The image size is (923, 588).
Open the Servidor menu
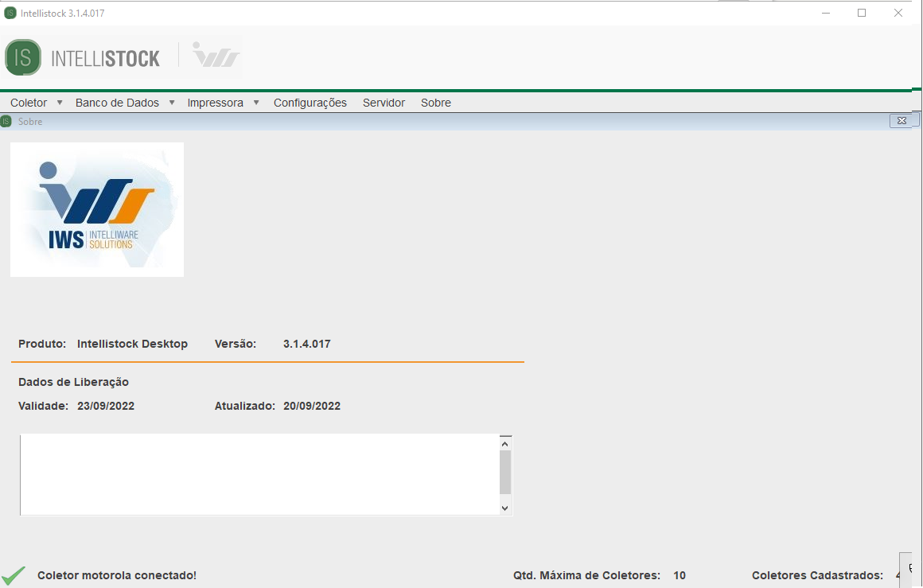(x=384, y=103)
